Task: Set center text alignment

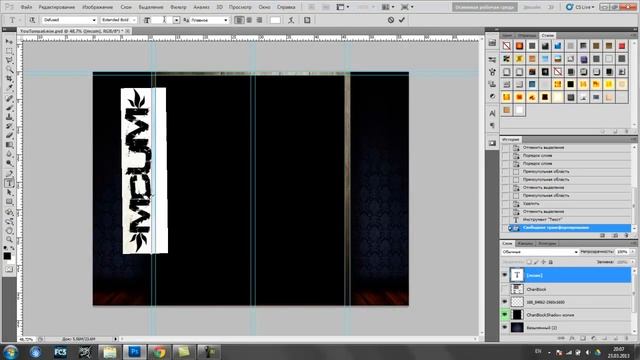Action: click(x=249, y=20)
